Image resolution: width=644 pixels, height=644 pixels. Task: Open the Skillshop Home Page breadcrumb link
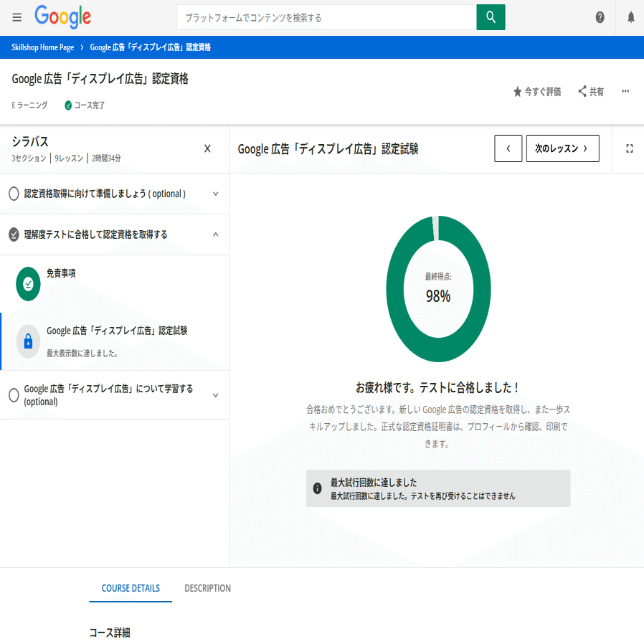[42, 47]
